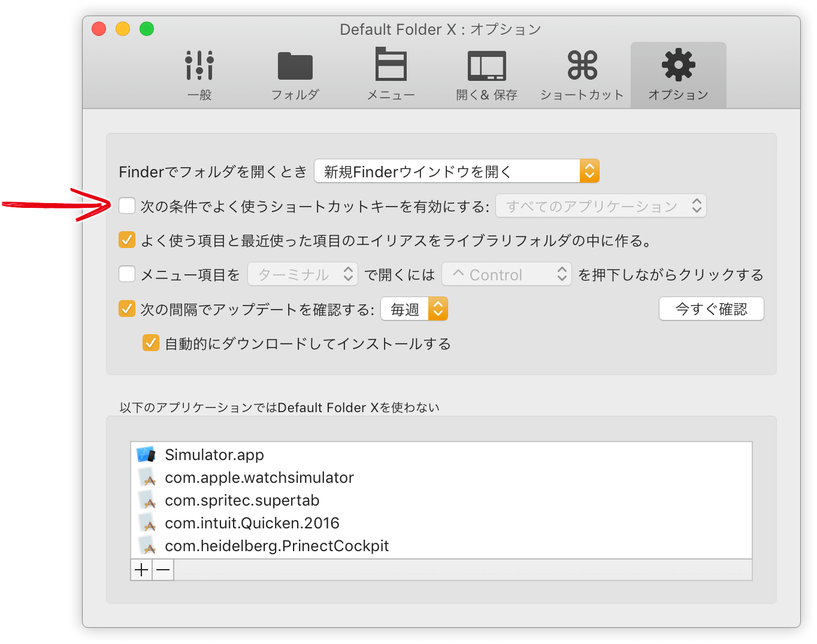This screenshot has width=817, height=644.
Task: Select the com.intuit.Quicken.2016 row
Action: pos(441,523)
